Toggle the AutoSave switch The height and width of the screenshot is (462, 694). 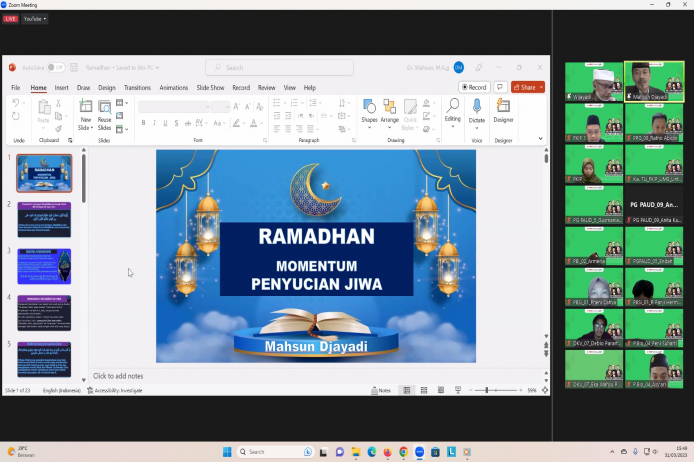[x=55, y=67]
